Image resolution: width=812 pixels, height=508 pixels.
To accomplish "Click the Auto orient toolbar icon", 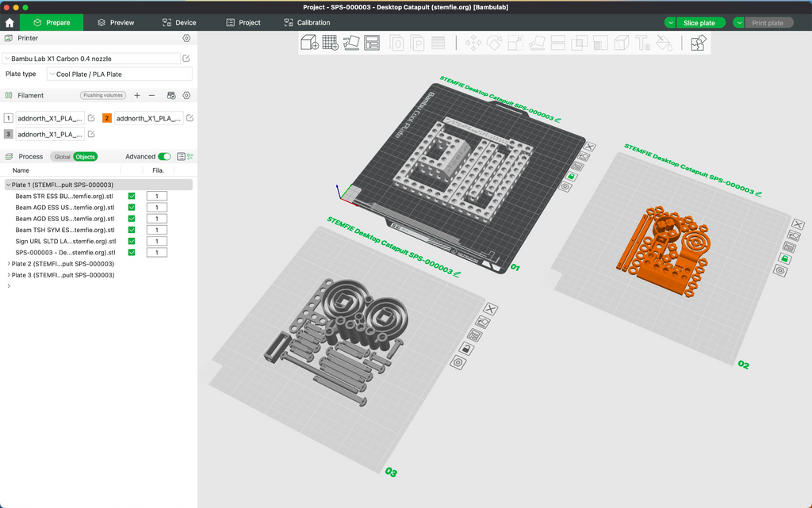I will click(351, 43).
